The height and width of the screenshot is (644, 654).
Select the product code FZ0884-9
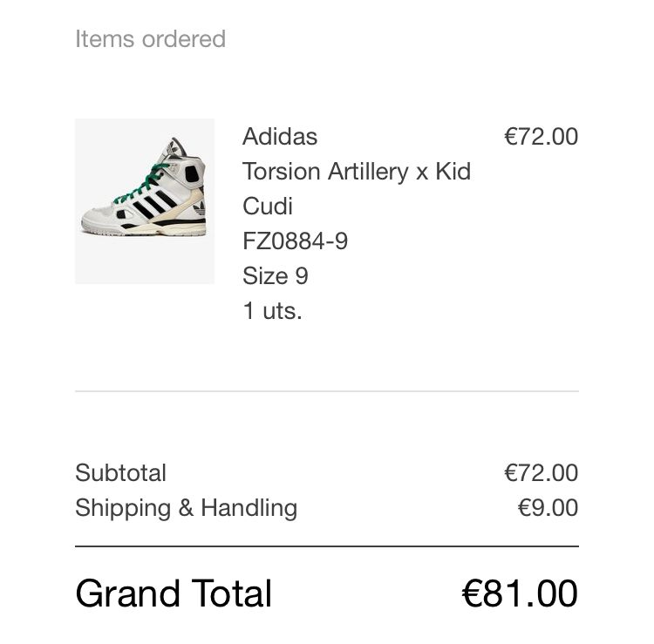pos(295,241)
